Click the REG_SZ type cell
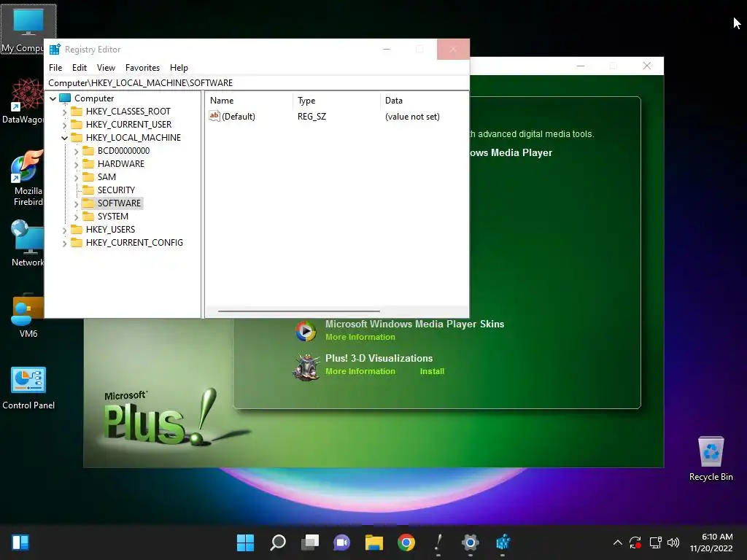Image resolution: width=747 pixels, height=560 pixels. coord(311,117)
